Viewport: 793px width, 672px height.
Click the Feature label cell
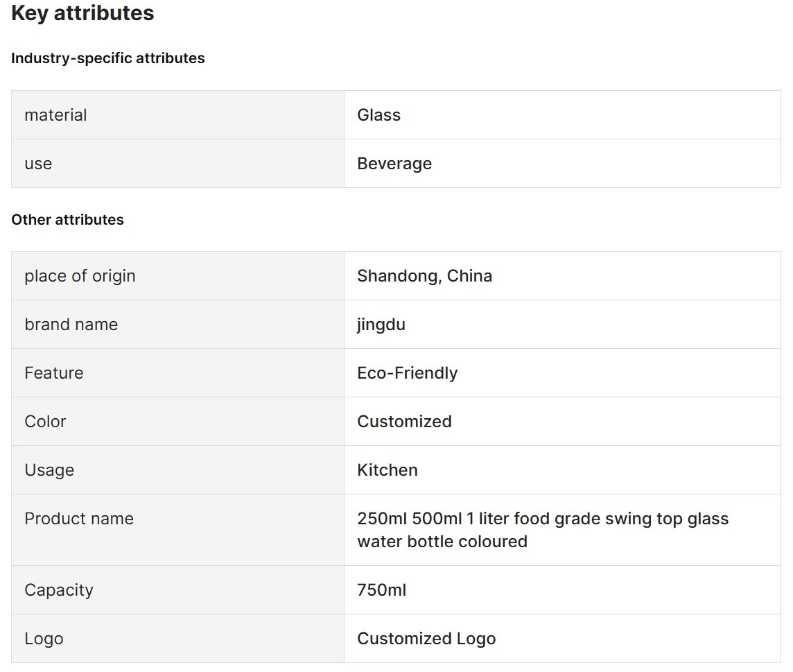tap(177, 373)
